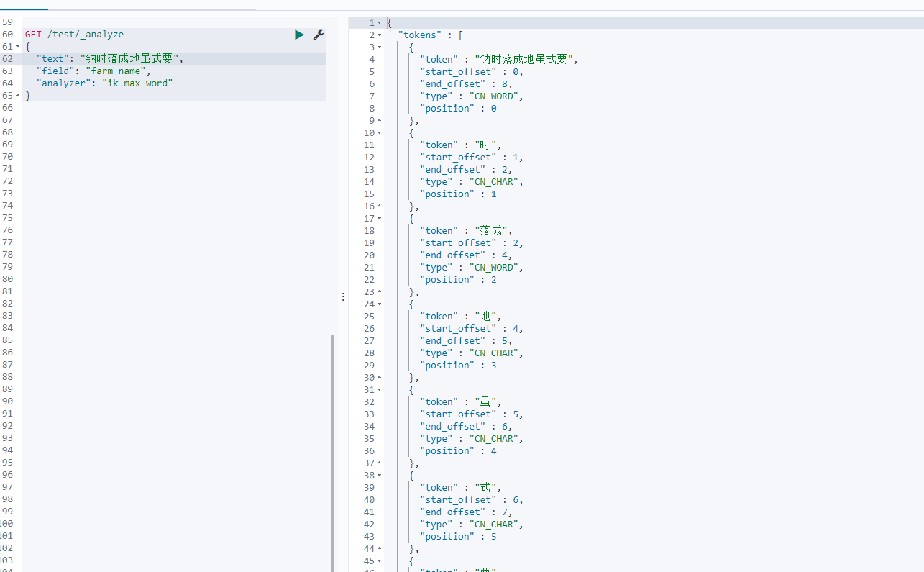The width and height of the screenshot is (924, 572).
Task: Click the "start_offset" : 0 line
Action: [472, 72]
